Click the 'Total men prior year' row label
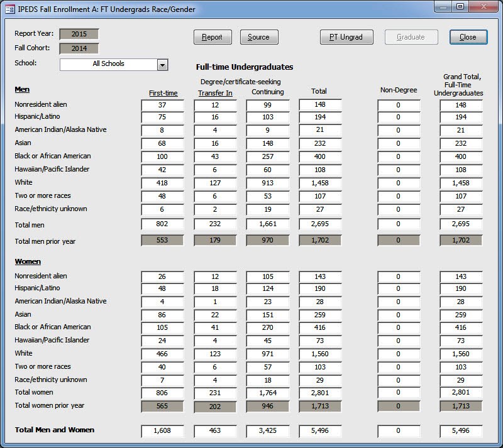The height and width of the screenshot is (448, 503). tap(45, 241)
